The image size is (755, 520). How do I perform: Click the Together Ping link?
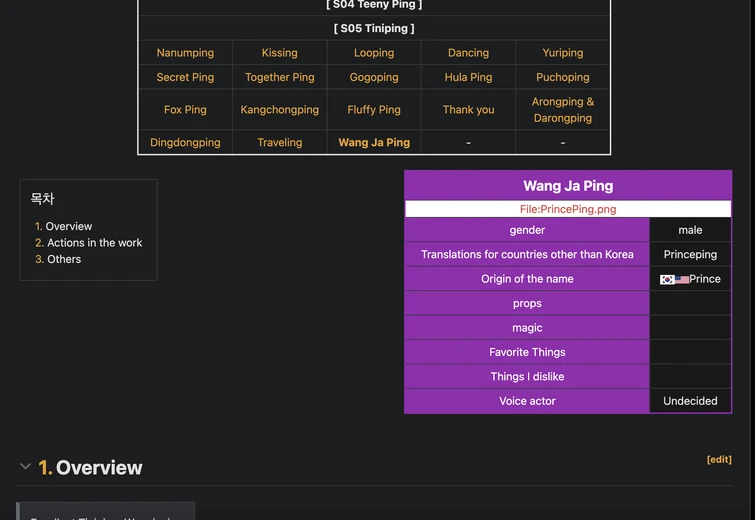280,77
